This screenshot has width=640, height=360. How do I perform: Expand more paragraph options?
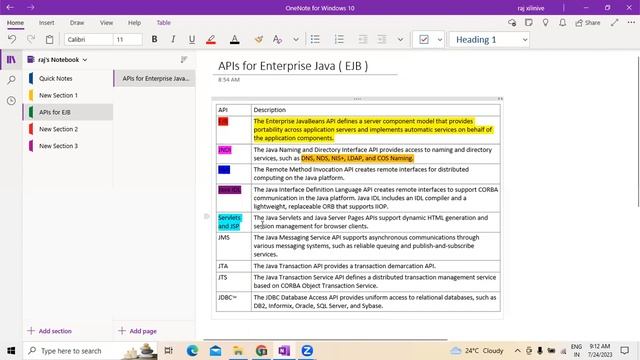[400, 40]
